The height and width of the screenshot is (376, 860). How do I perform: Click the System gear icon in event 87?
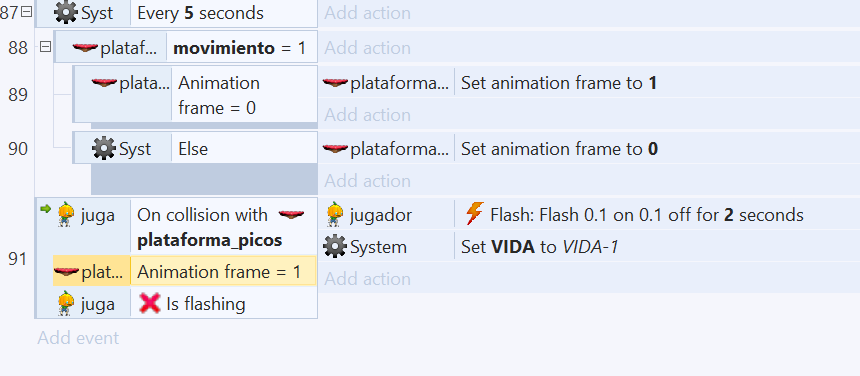click(x=66, y=13)
